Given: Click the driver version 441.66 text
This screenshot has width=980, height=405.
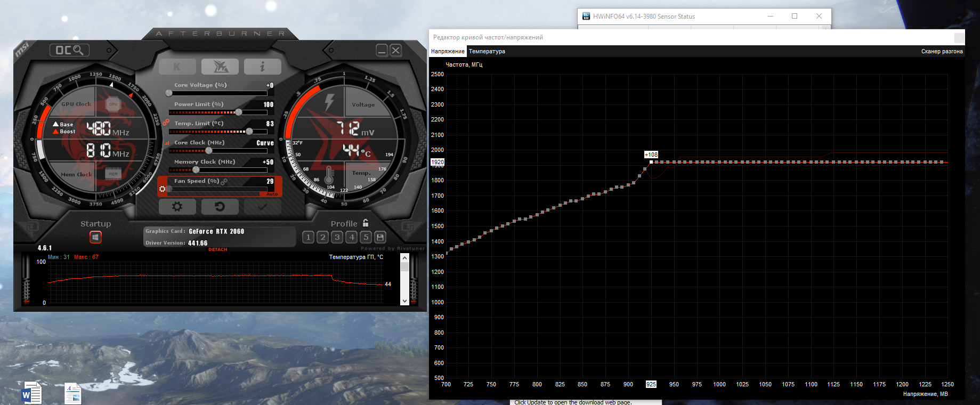Looking at the screenshot, I should (198, 243).
